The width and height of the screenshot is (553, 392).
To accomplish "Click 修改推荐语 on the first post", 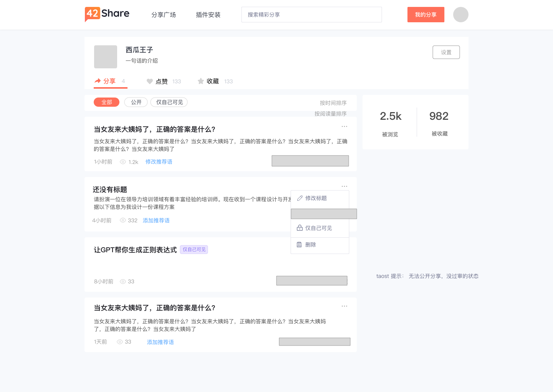I will point(159,162).
